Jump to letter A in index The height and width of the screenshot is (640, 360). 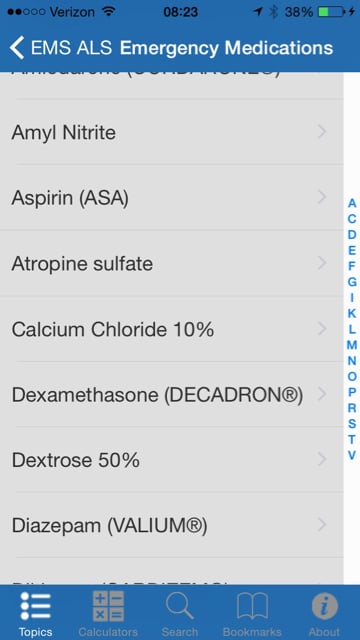coord(352,203)
